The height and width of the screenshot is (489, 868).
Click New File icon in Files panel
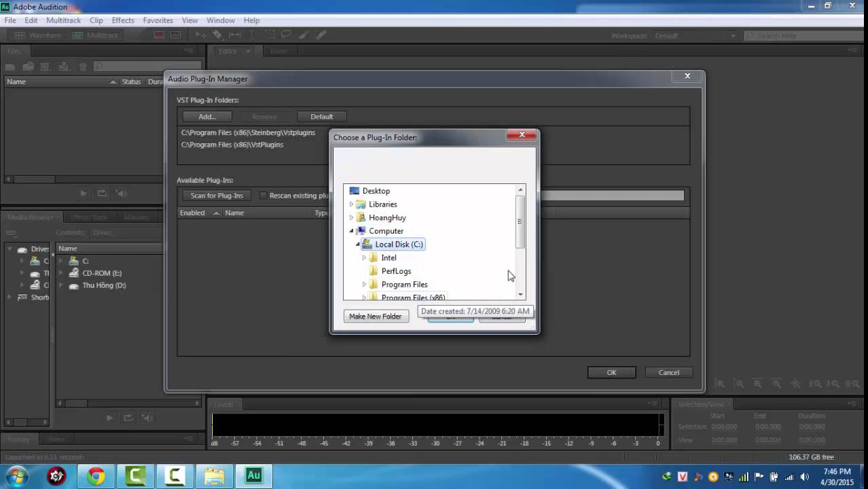pos(46,67)
